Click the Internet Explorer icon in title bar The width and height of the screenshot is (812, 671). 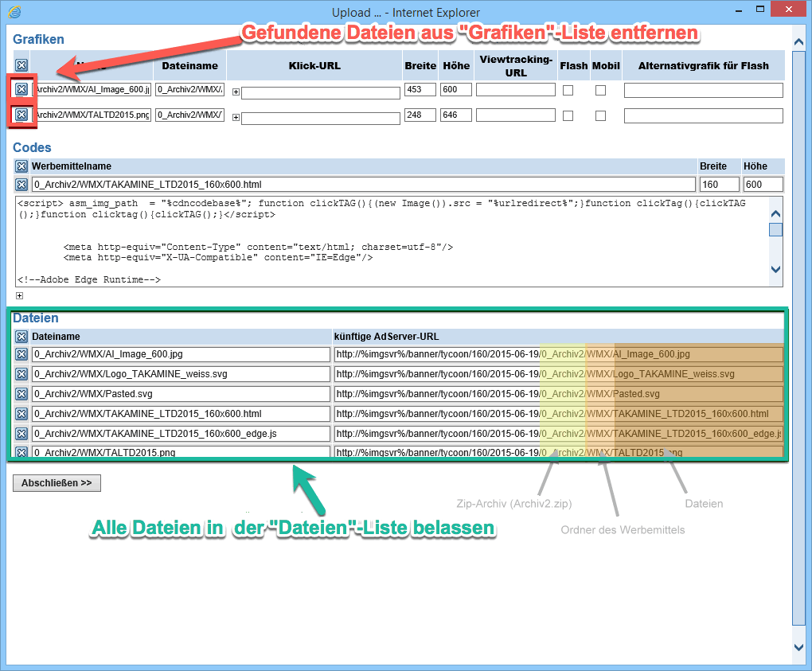click(14, 12)
